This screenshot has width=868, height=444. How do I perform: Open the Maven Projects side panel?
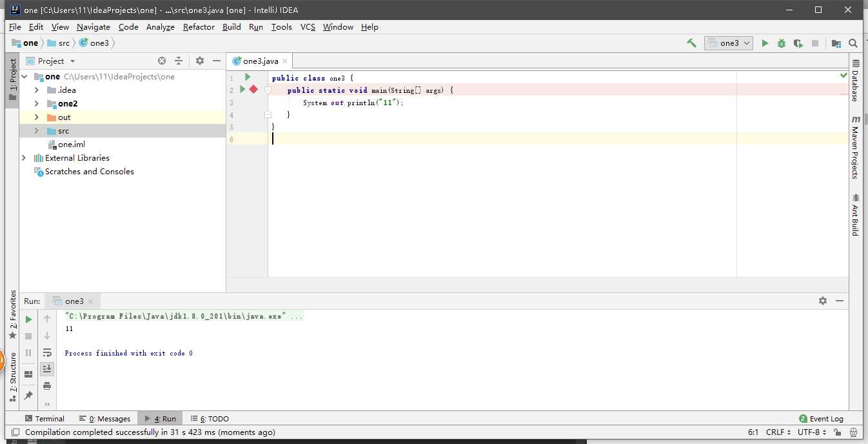856,147
